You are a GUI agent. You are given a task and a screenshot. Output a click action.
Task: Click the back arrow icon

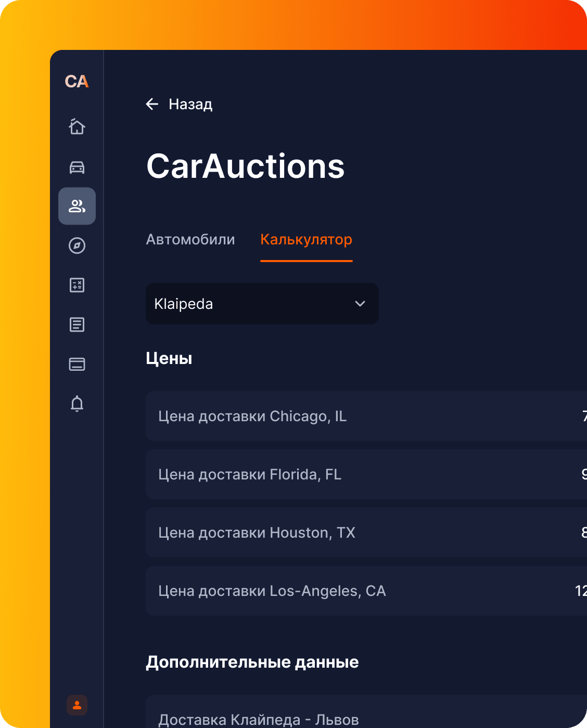(152, 104)
